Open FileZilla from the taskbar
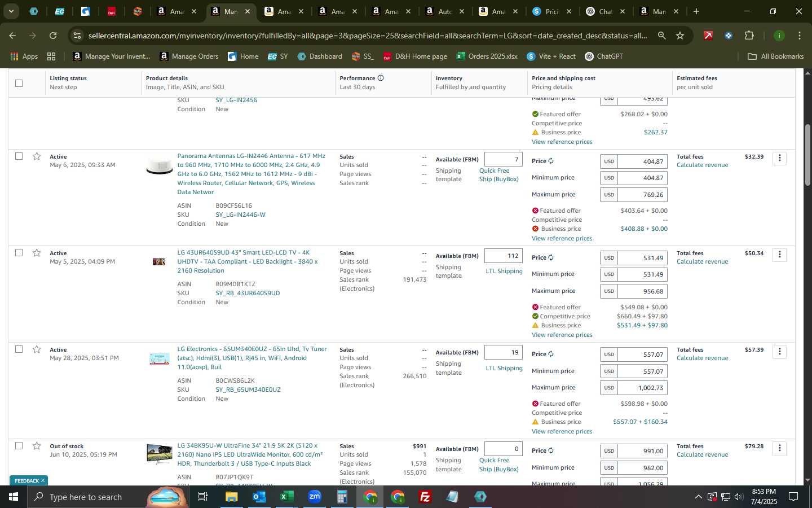812x508 pixels. pyautogui.click(x=425, y=497)
